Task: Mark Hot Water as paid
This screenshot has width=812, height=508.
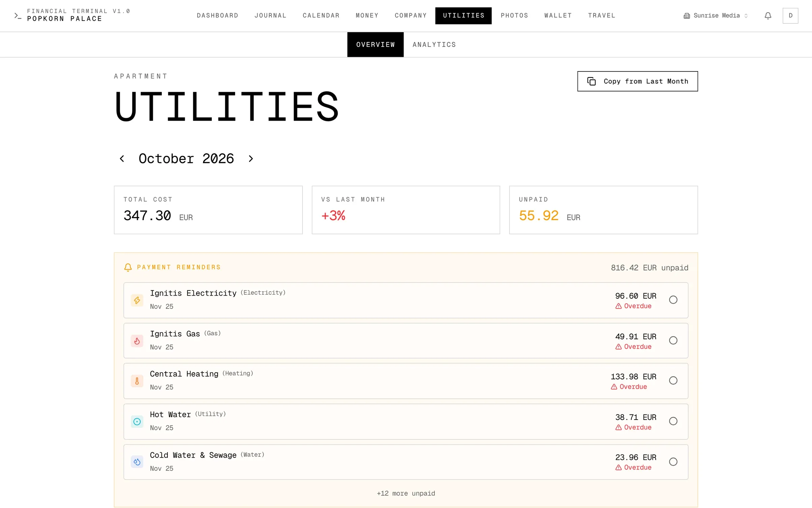Action: pos(673,421)
